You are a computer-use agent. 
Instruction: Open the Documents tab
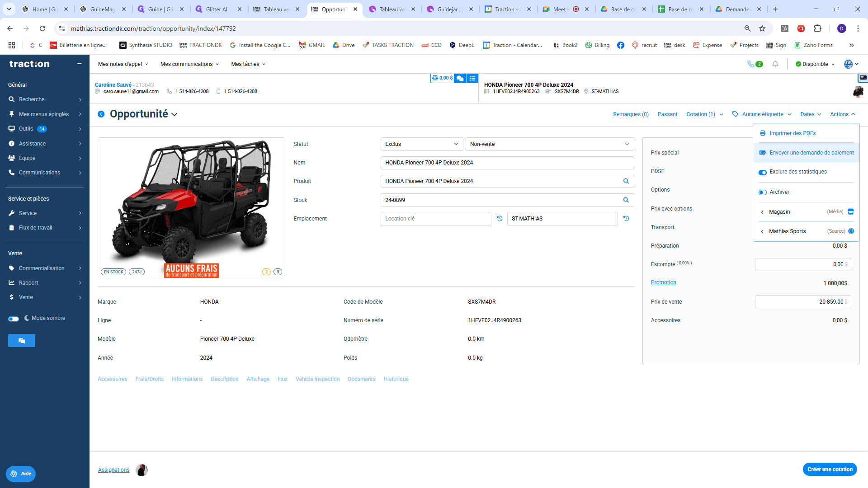tap(361, 379)
